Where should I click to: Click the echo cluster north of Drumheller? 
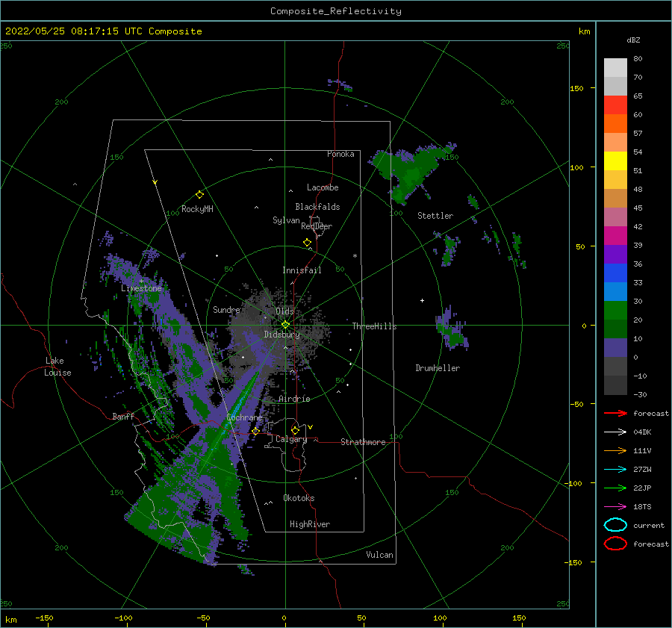pyautogui.click(x=452, y=328)
